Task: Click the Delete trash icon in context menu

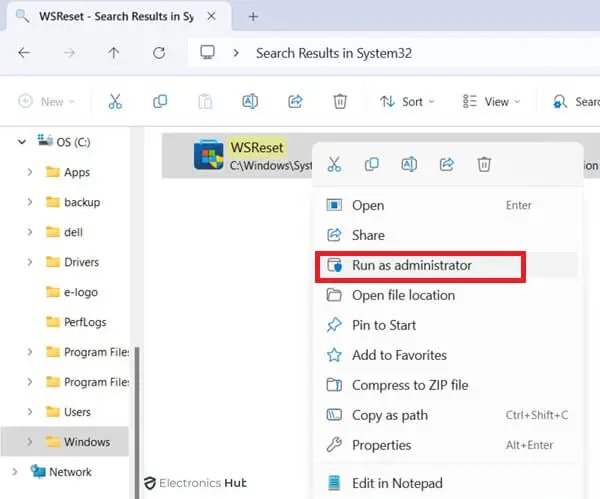Action: tap(484, 165)
